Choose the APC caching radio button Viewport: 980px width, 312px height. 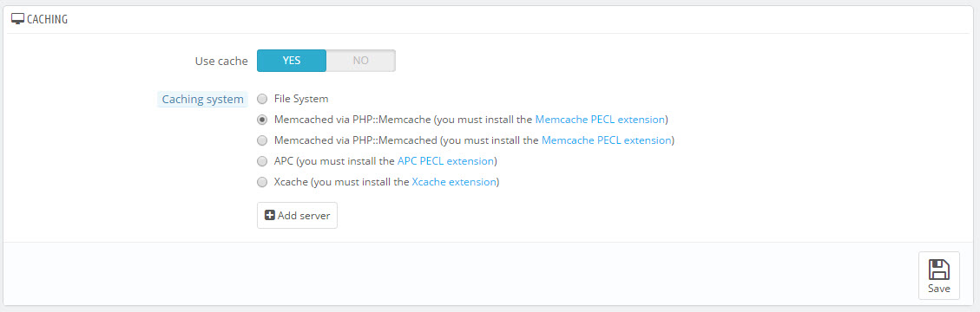click(x=262, y=161)
